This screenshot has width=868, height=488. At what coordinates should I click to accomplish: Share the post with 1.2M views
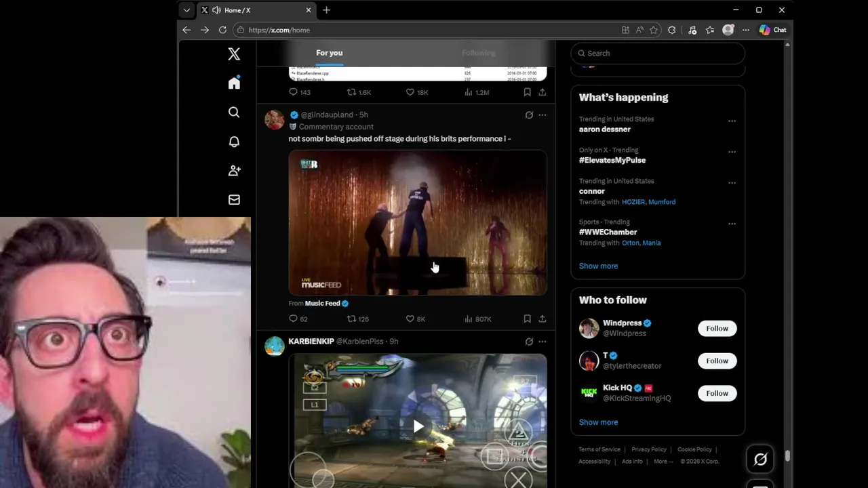[542, 92]
